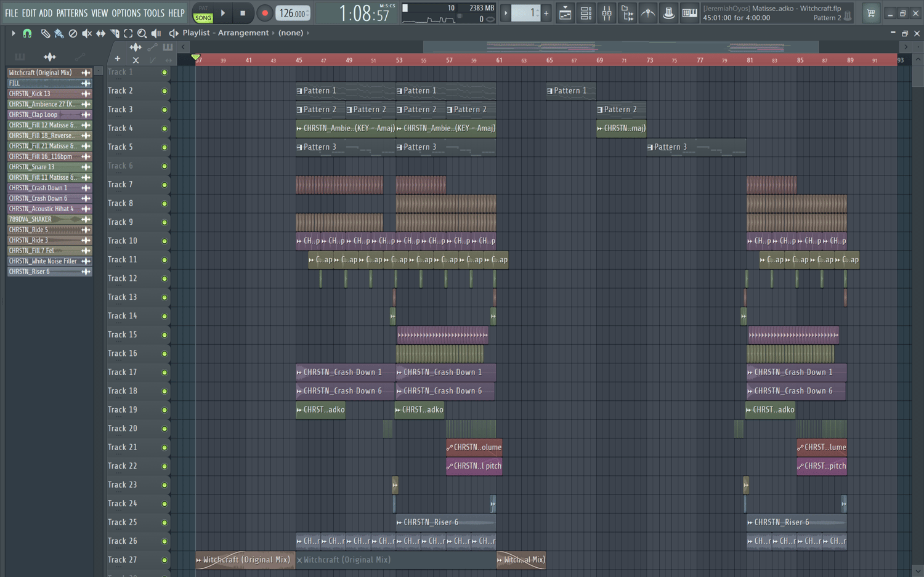Image resolution: width=924 pixels, height=577 pixels.
Task: Select the Paint brush tool
Action: tap(59, 33)
